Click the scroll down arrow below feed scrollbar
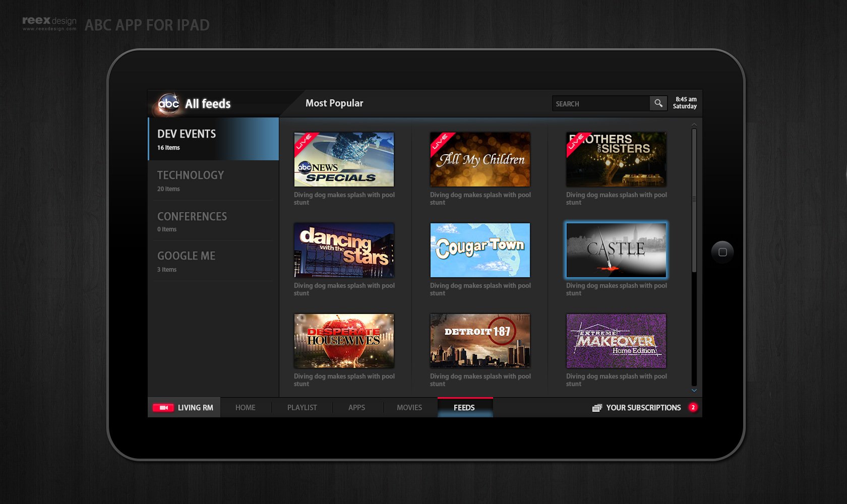 [694, 391]
